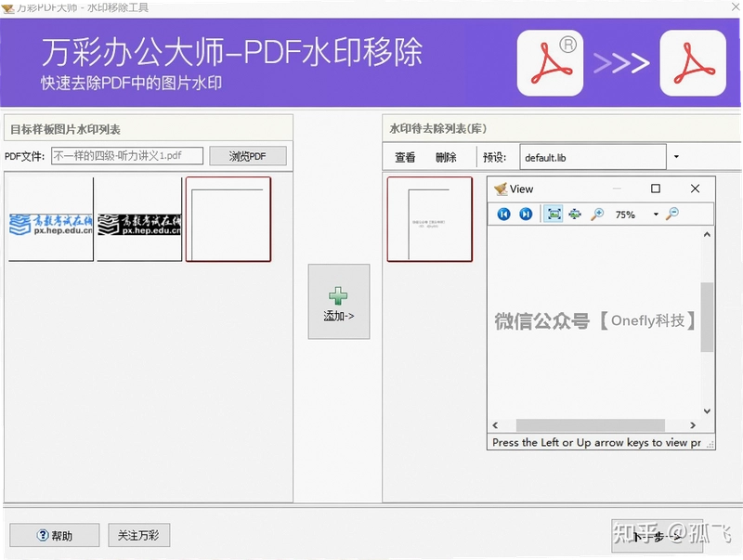Image resolution: width=743 pixels, height=560 pixels.
Task: Click the View window title icon
Action: click(x=501, y=189)
